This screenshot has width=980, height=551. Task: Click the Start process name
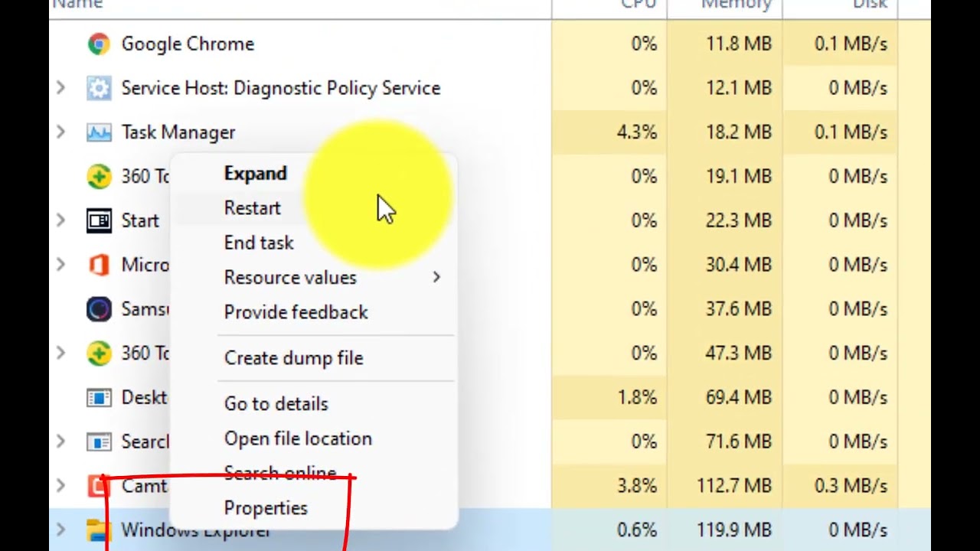click(140, 221)
